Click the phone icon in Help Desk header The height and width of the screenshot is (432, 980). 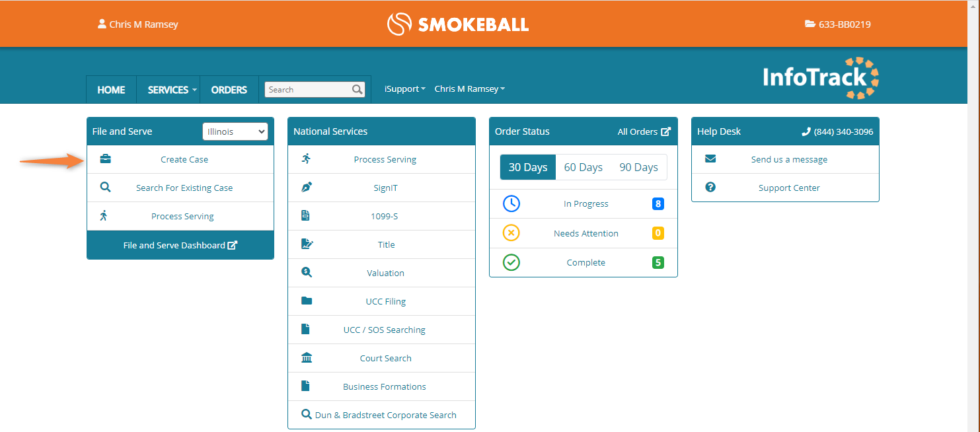(806, 131)
